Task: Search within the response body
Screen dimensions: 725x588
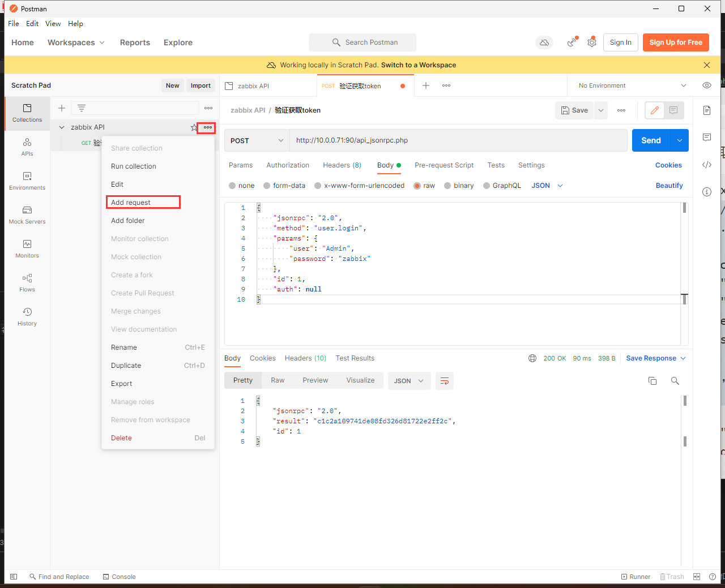Action: point(675,381)
